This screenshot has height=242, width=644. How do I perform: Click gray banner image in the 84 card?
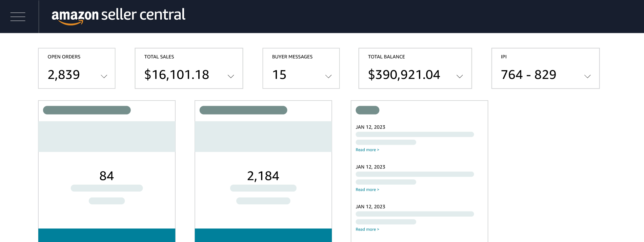107,137
